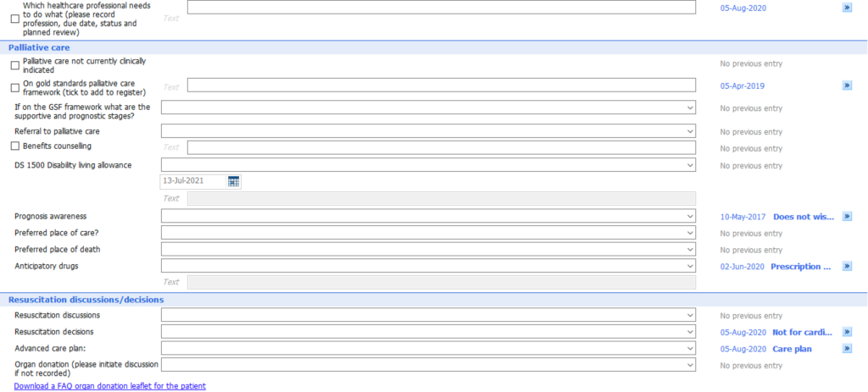Tick On gold standards palliative care framework
The height and width of the screenshot is (392, 868).
[15, 87]
